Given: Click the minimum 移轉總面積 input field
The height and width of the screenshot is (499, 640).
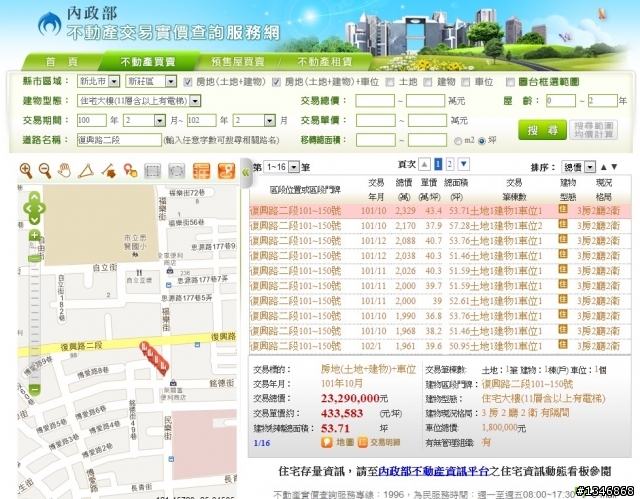Looking at the screenshot, I should (x=376, y=140).
